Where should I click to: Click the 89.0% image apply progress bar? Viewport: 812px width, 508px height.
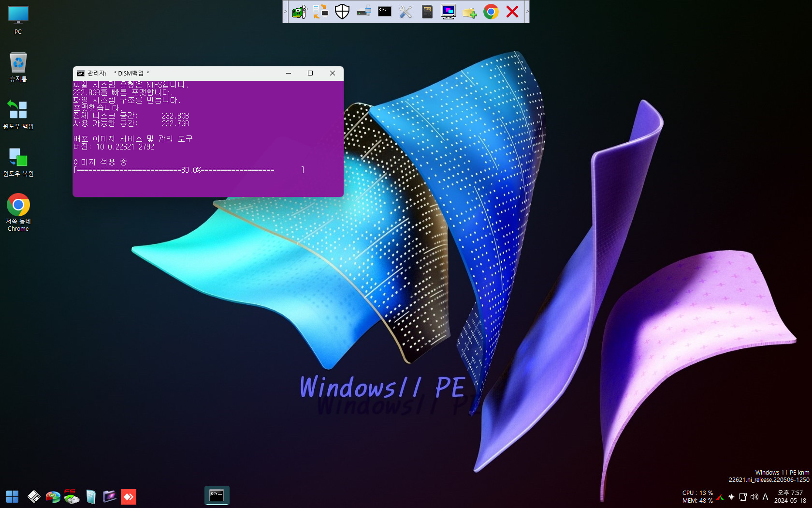pos(189,170)
